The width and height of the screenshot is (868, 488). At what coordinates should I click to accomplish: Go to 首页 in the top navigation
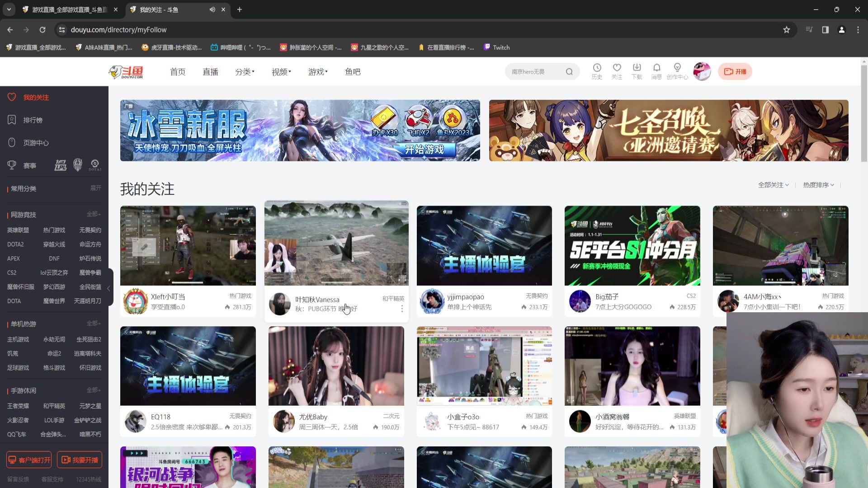pyautogui.click(x=178, y=72)
